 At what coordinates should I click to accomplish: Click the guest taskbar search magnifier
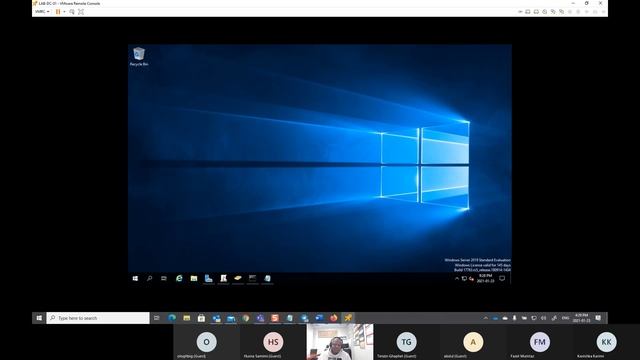149,278
